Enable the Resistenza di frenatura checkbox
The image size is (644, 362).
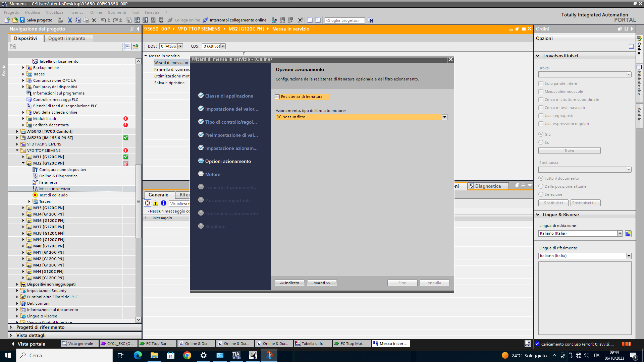(277, 97)
